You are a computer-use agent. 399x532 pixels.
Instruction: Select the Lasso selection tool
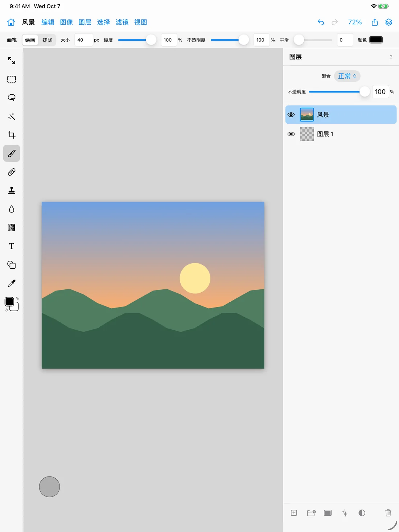pos(12,98)
